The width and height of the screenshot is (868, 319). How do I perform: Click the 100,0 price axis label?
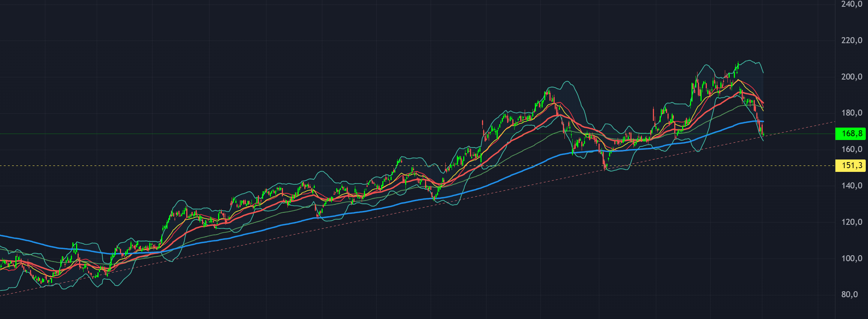[852, 259]
